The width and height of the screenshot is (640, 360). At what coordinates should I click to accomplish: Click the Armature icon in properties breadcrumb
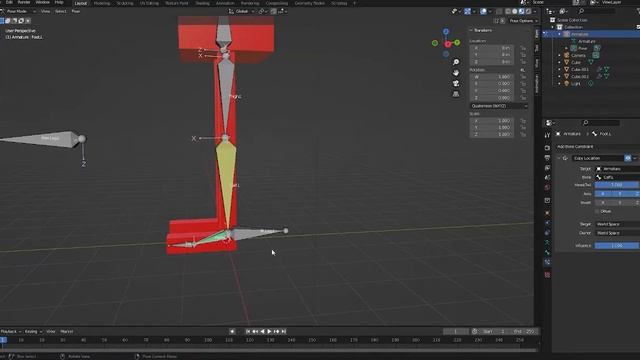[x=558, y=134]
